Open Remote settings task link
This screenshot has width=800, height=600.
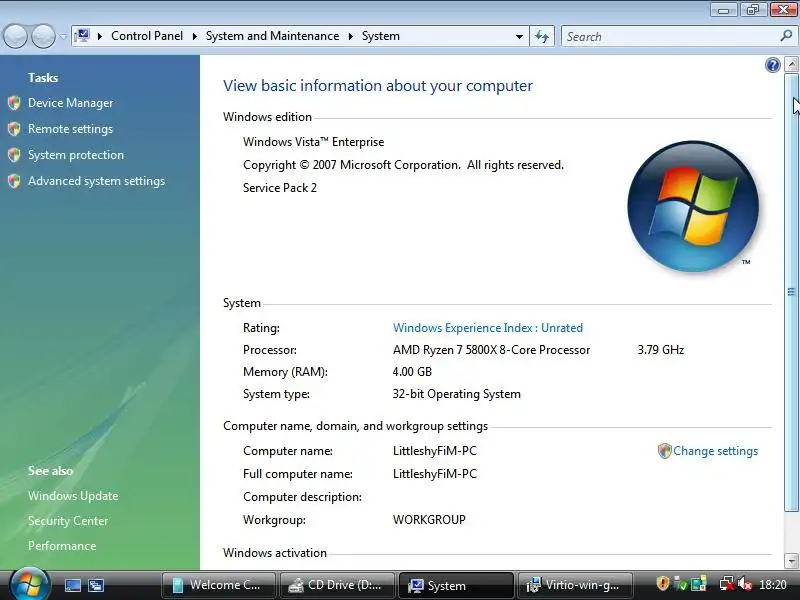point(70,129)
